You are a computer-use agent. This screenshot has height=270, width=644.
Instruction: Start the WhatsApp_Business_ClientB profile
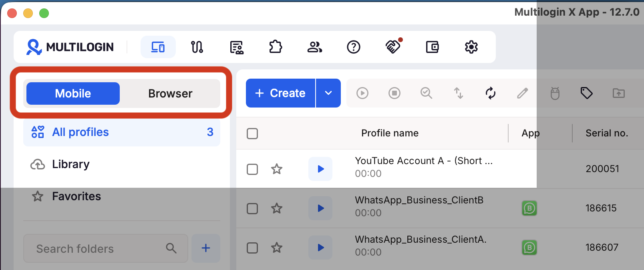click(x=320, y=208)
